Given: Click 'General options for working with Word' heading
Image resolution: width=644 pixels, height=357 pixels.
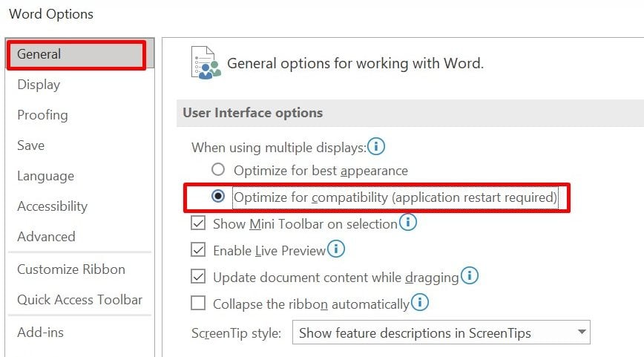Looking at the screenshot, I should click(x=355, y=63).
